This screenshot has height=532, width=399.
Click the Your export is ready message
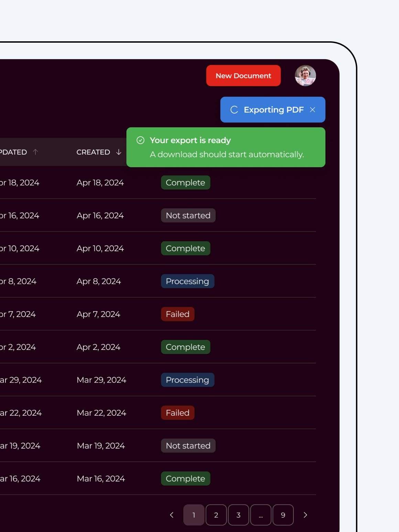click(x=190, y=140)
